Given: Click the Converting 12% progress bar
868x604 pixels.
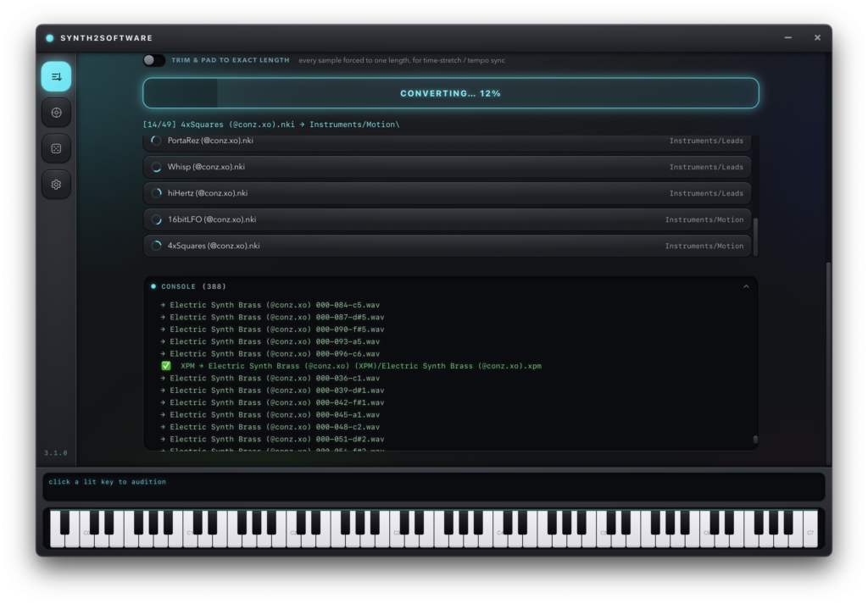Looking at the screenshot, I should (x=451, y=93).
